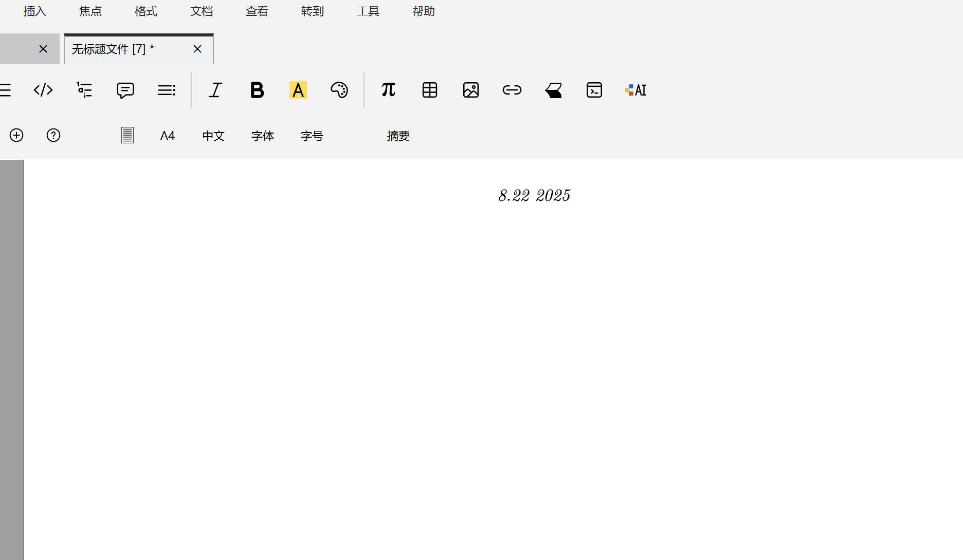
Task: Expand the 字号 font size dropdown
Action: click(312, 136)
